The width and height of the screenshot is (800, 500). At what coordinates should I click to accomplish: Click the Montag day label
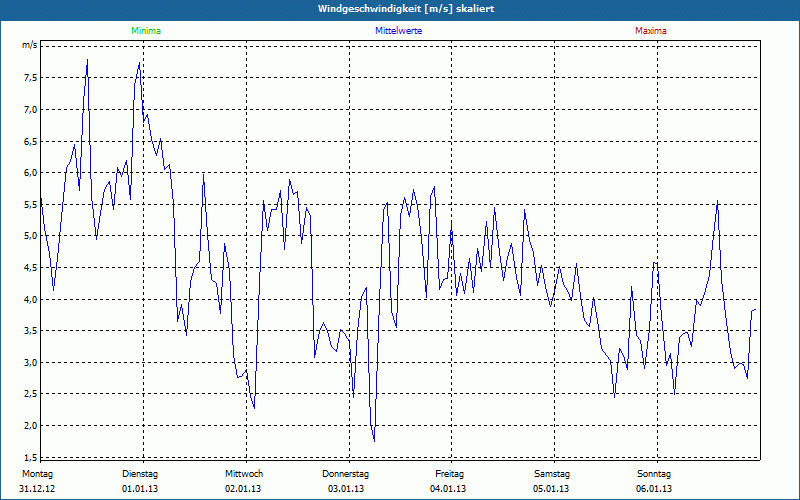coord(37,474)
